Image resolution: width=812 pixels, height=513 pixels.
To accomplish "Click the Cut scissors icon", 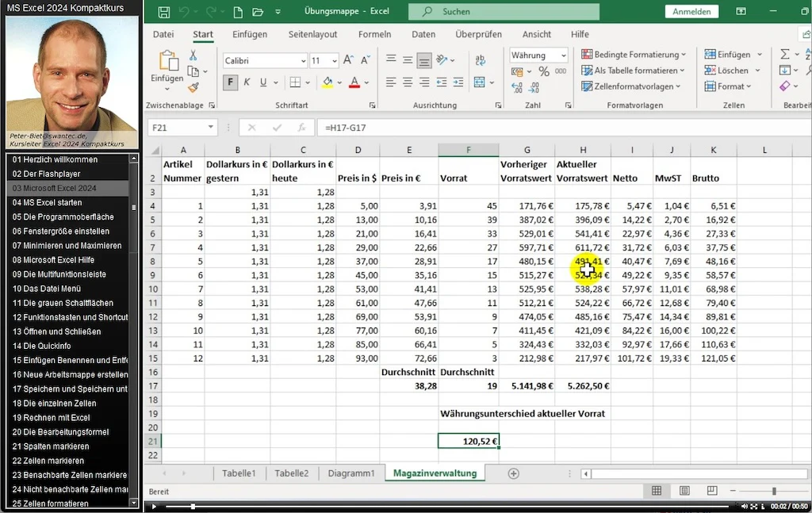I will (193, 55).
